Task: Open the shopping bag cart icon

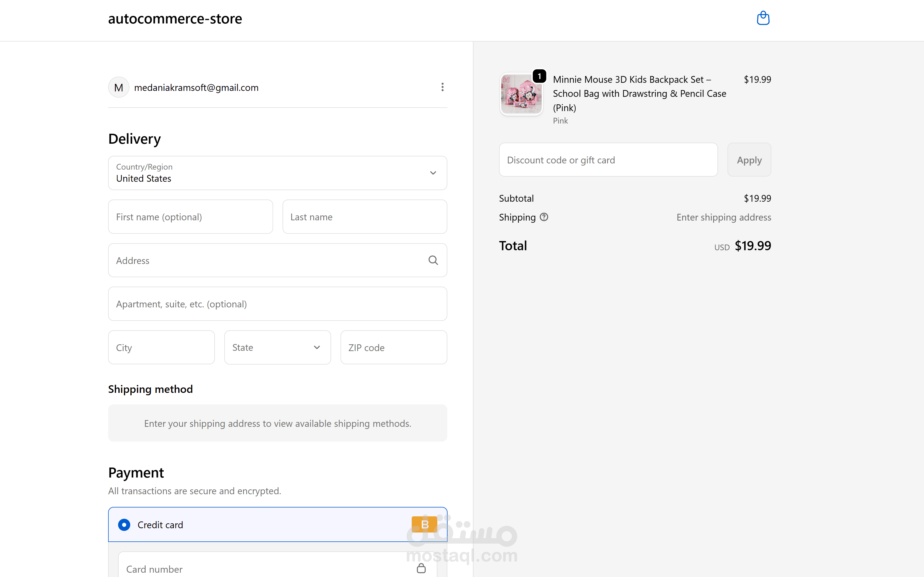Action: pyautogui.click(x=763, y=18)
